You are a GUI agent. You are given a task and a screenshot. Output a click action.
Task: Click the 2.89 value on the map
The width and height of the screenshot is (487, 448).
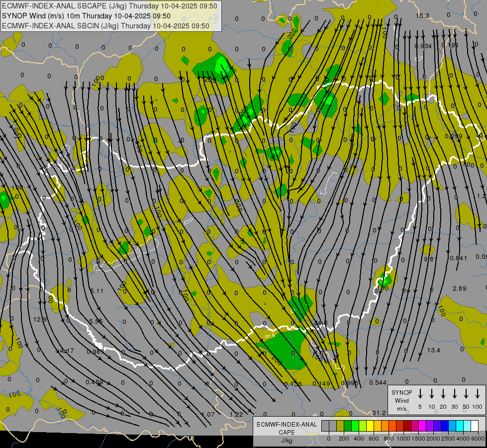click(x=459, y=289)
